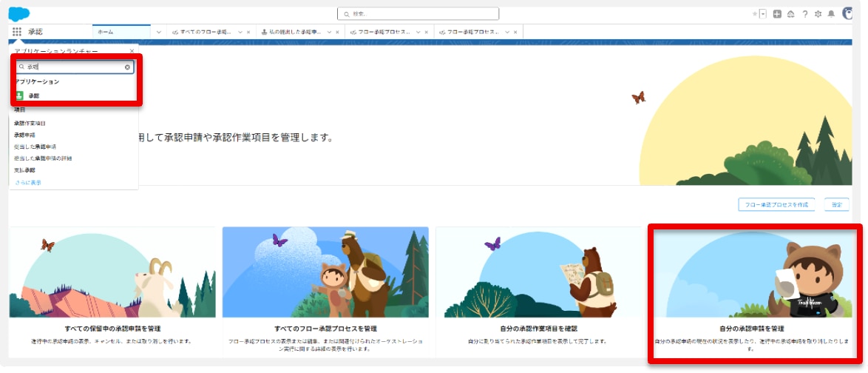Clear the app launcher search text

coord(127,67)
